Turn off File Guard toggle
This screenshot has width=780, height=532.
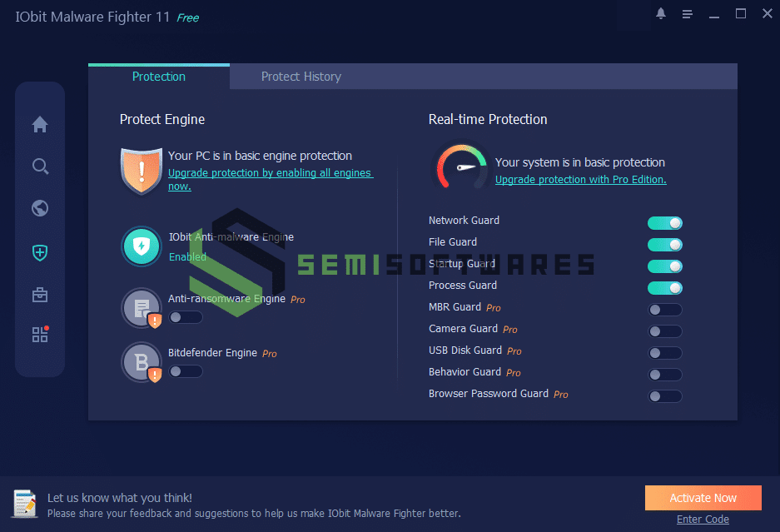664,245
